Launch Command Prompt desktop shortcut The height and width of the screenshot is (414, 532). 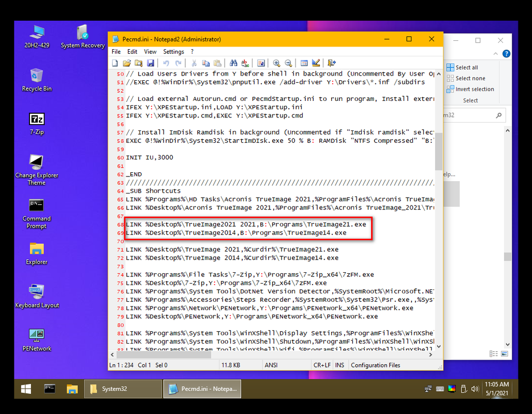tap(37, 214)
